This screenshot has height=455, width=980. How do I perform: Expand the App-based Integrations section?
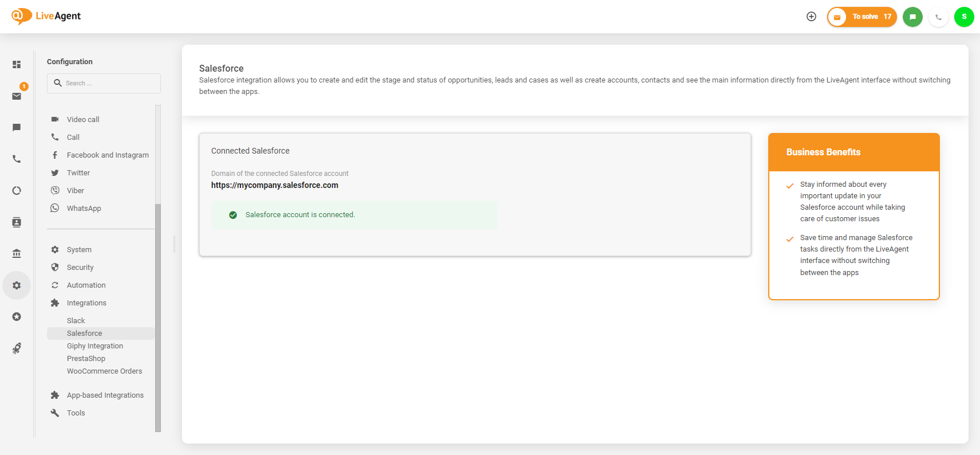105,395
